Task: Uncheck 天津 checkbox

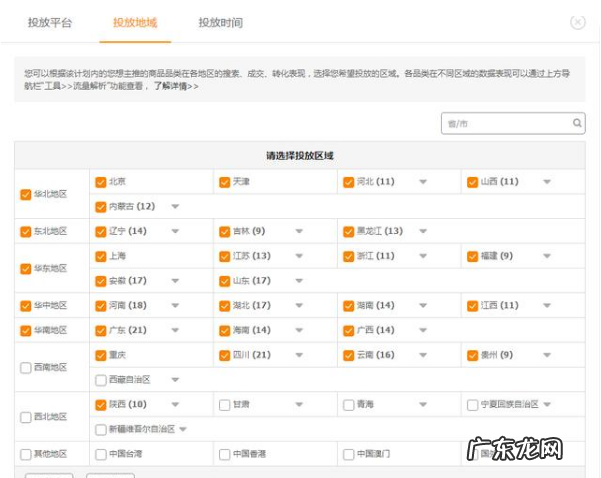Action: click(225, 182)
